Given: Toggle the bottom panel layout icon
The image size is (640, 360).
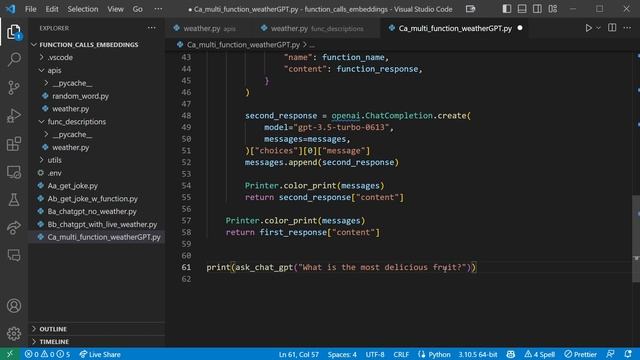Looking at the screenshot, I should [522, 9].
